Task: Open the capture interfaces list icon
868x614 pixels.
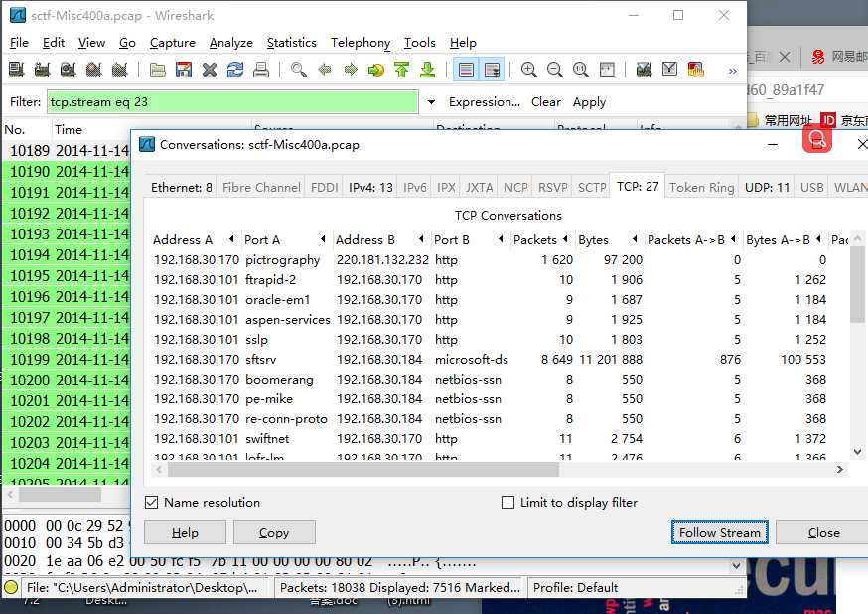Action: click(17, 70)
